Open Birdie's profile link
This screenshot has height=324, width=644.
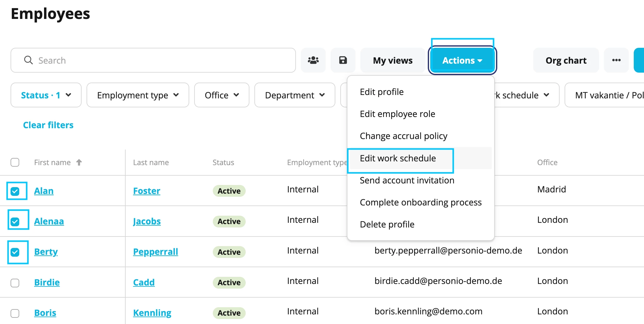(x=47, y=282)
